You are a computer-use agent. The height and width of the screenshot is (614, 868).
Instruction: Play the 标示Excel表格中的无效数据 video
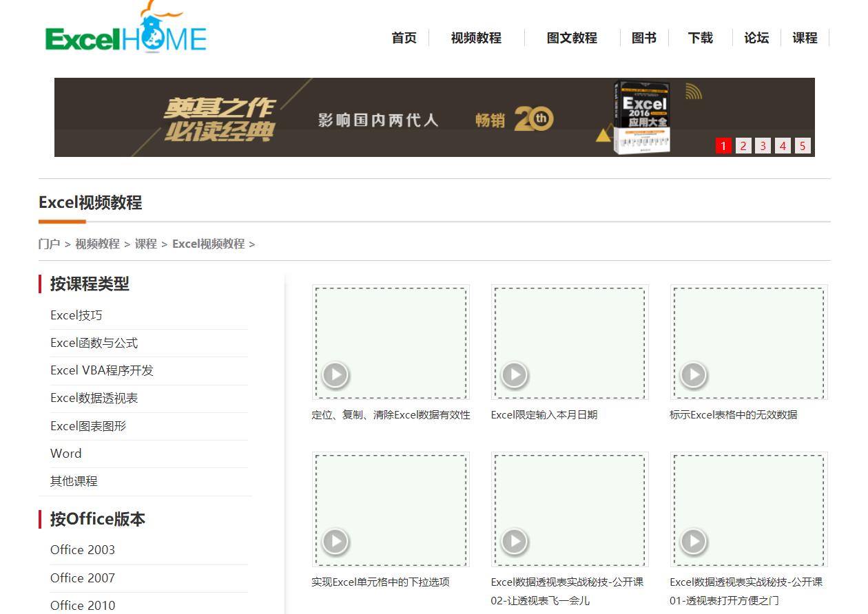[x=693, y=375]
